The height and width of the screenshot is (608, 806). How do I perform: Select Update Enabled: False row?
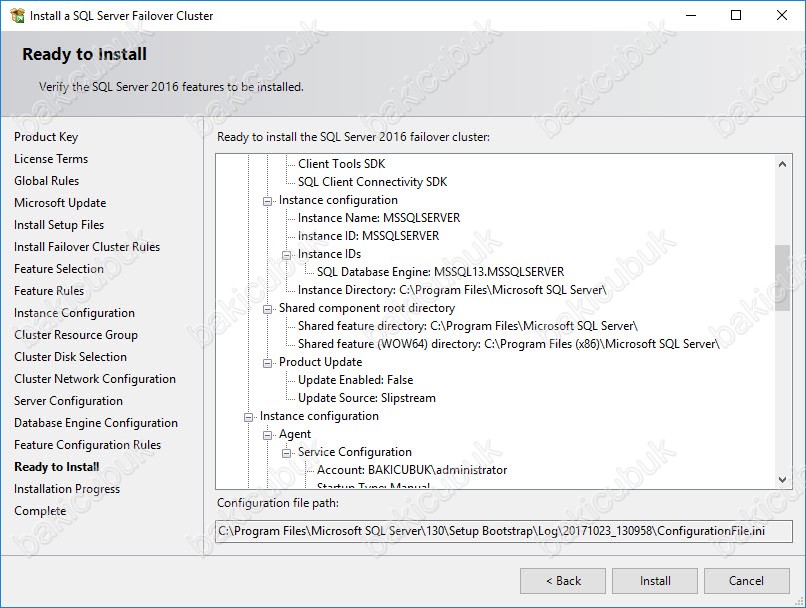coord(355,380)
